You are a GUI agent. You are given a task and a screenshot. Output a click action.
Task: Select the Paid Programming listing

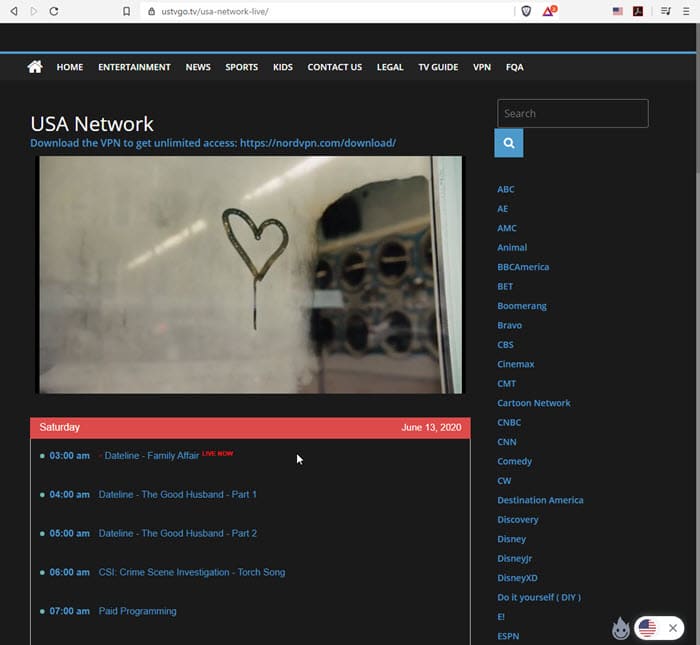(138, 611)
